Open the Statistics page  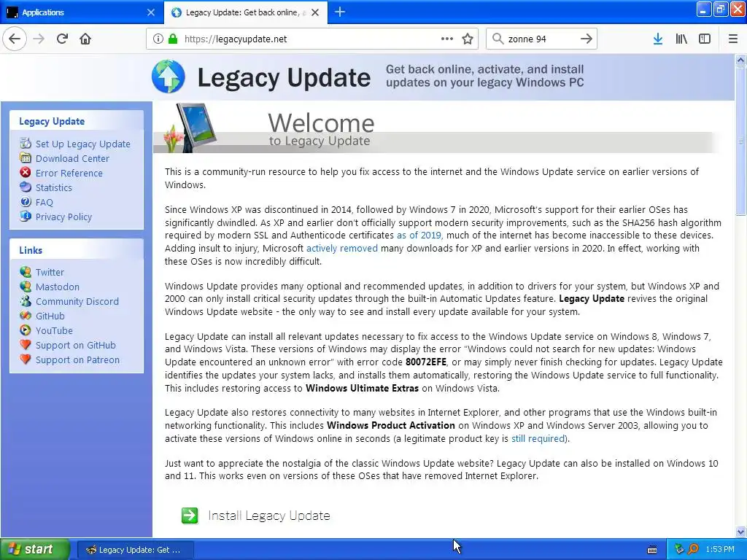pyautogui.click(x=54, y=187)
